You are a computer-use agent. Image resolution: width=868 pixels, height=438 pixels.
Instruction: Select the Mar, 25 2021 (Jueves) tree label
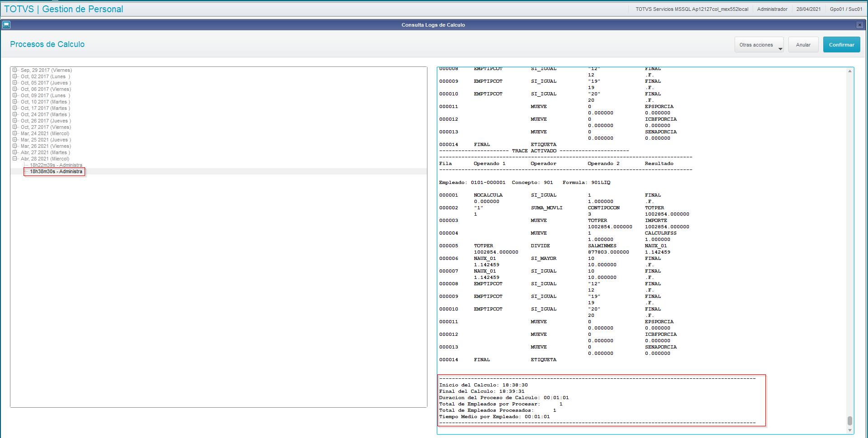pos(46,140)
